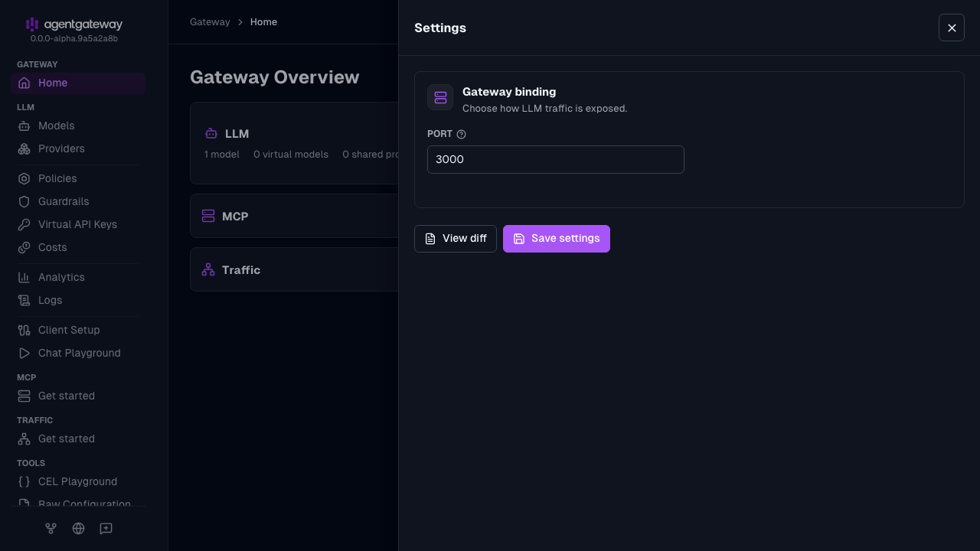The height and width of the screenshot is (551, 980).
Task: Click the View diff button
Action: coord(456,239)
